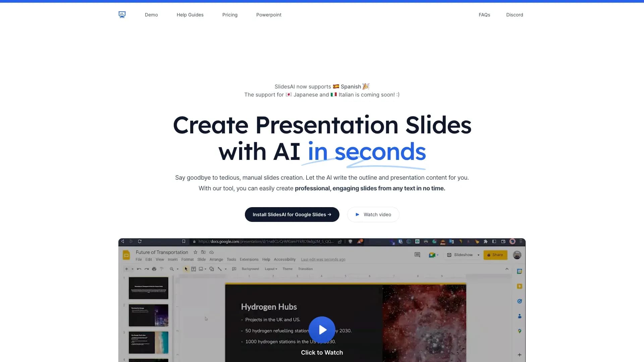Click the comment history icon near Slideshow

[x=417, y=255]
